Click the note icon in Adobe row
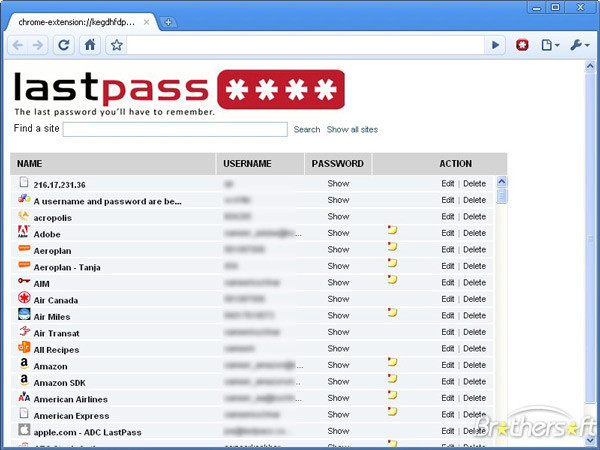 393,231
